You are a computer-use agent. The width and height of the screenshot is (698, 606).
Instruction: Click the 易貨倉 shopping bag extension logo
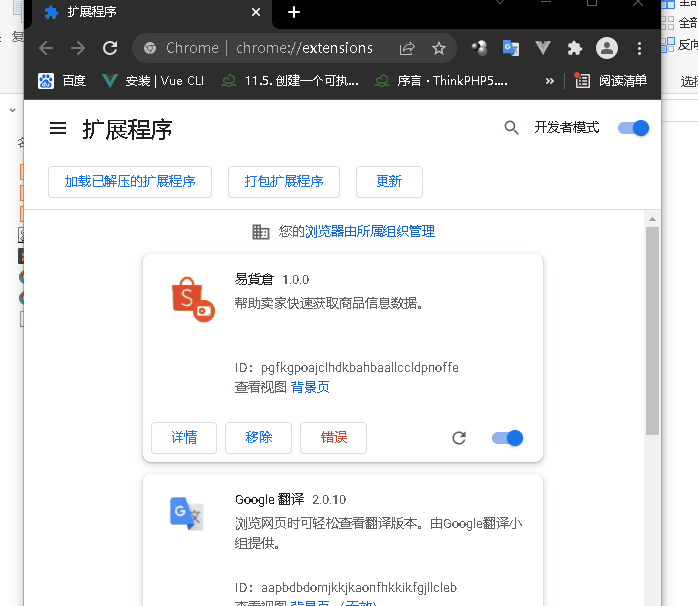(x=193, y=299)
